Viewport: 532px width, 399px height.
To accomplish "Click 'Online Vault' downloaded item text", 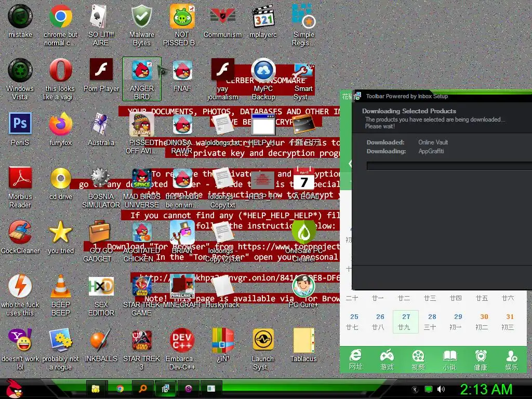I will [433, 142].
